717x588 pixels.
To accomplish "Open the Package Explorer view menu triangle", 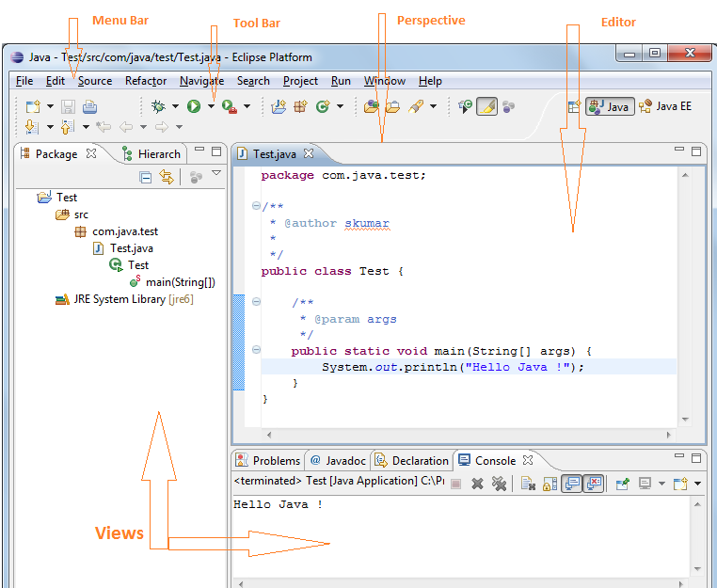I will [x=216, y=173].
